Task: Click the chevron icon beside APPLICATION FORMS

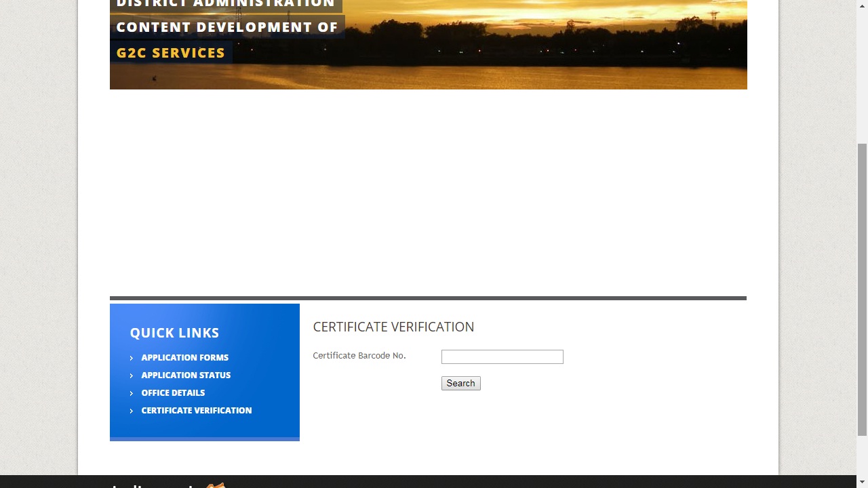Action: (x=131, y=358)
